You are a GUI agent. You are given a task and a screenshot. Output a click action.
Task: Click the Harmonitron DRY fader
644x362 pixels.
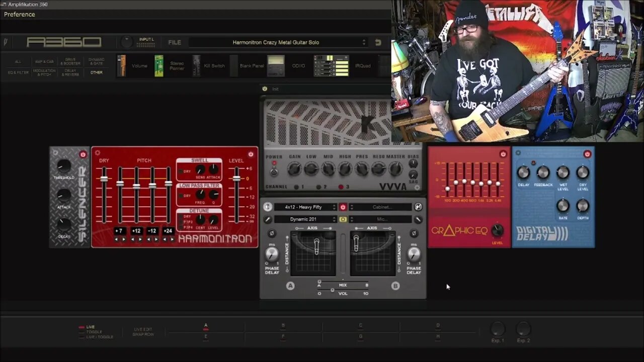(x=104, y=179)
